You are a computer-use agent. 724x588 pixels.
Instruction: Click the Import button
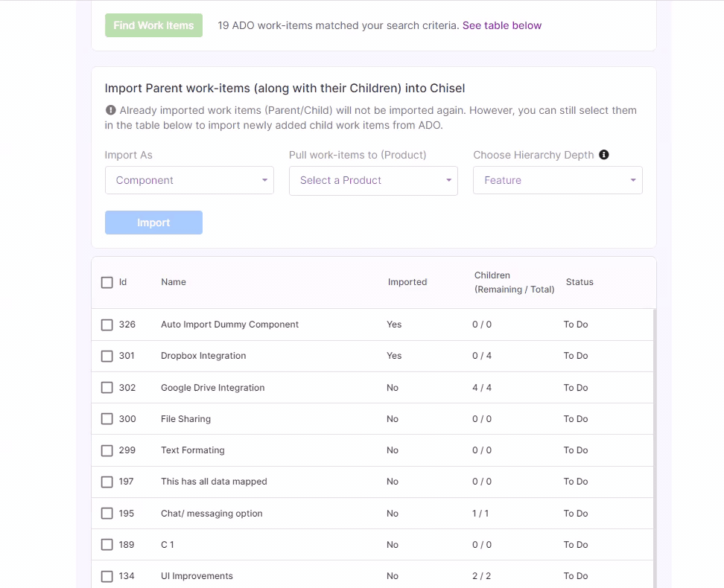[153, 223]
